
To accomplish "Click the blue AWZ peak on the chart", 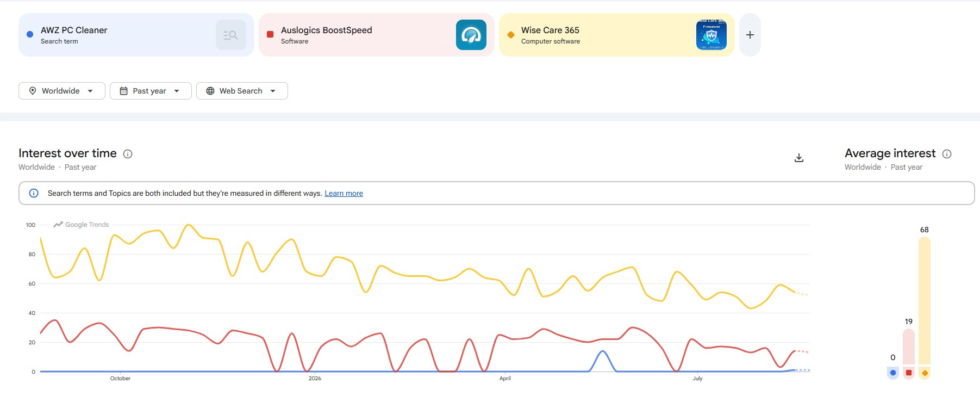I will coord(602,351).
